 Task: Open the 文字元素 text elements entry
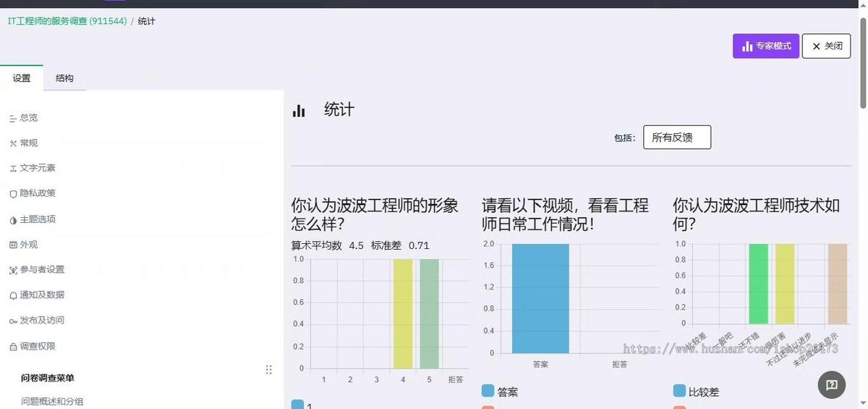[33, 168]
